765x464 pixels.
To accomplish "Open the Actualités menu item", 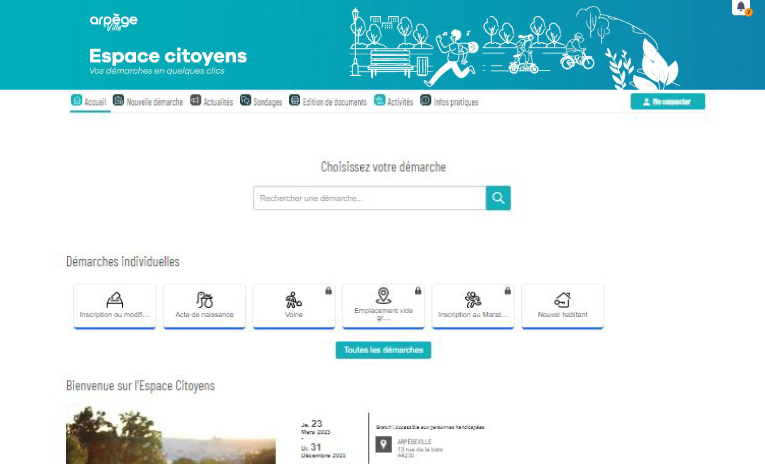I will (x=212, y=101).
